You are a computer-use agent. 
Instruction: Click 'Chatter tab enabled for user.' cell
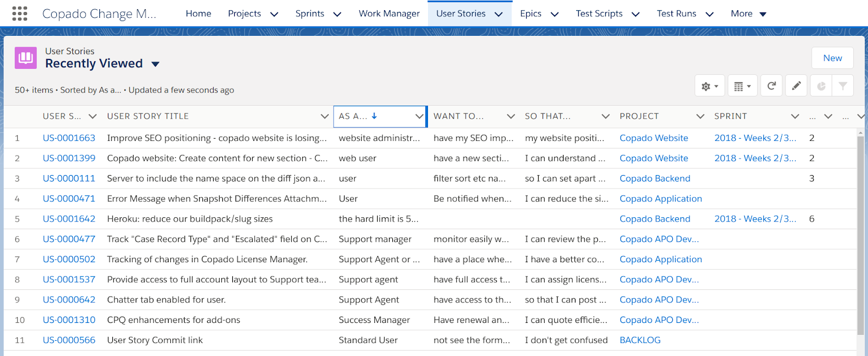pos(167,300)
